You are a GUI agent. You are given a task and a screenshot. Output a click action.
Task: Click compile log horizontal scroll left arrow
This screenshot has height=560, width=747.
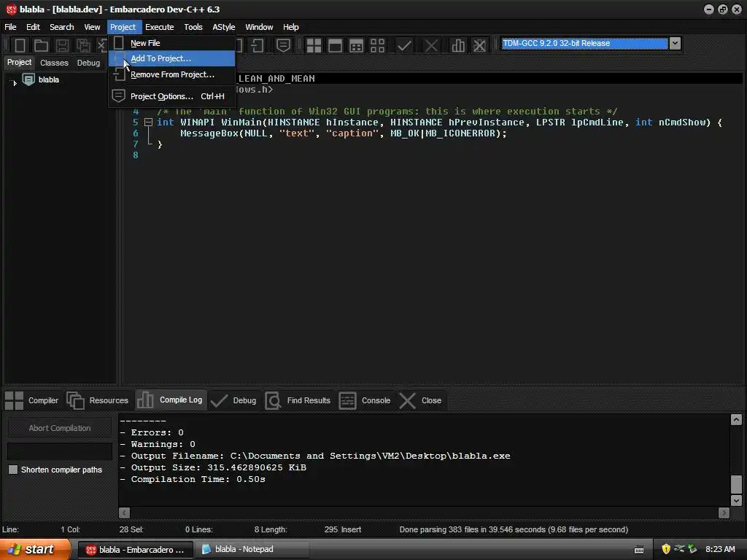[x=124, y=513]
